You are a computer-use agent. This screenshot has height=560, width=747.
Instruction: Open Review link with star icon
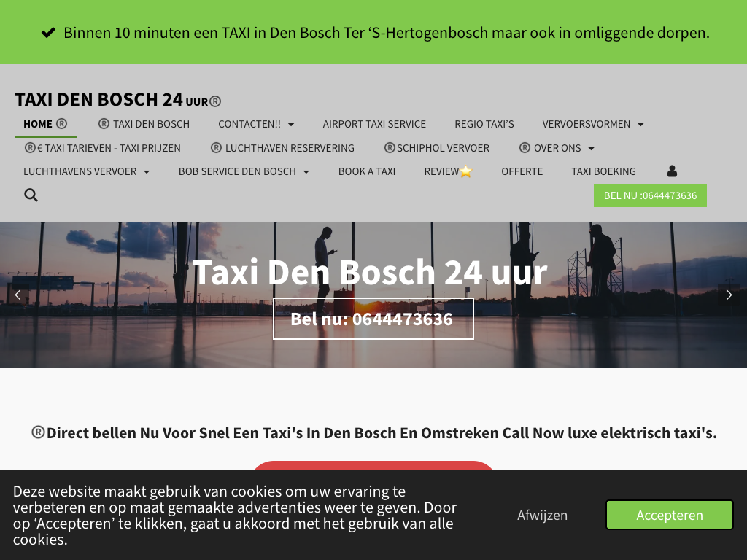[x=448, y=171]
